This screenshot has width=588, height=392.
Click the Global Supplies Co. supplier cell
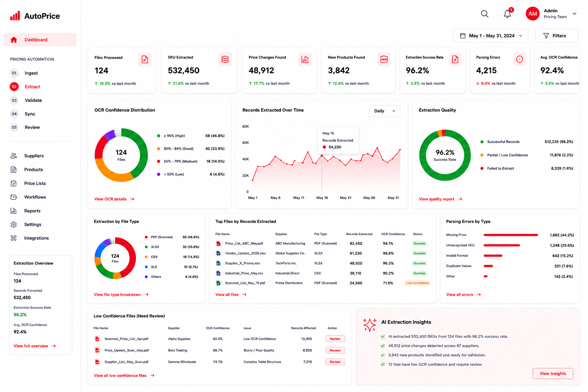(290, 253)
